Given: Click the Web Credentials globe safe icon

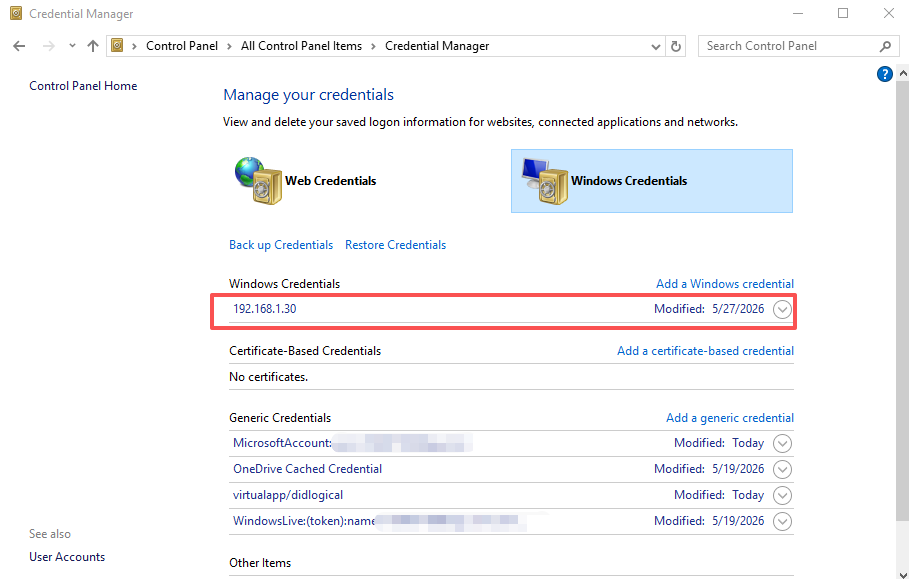Looking at the screenshot, I should tap(259, 180).
